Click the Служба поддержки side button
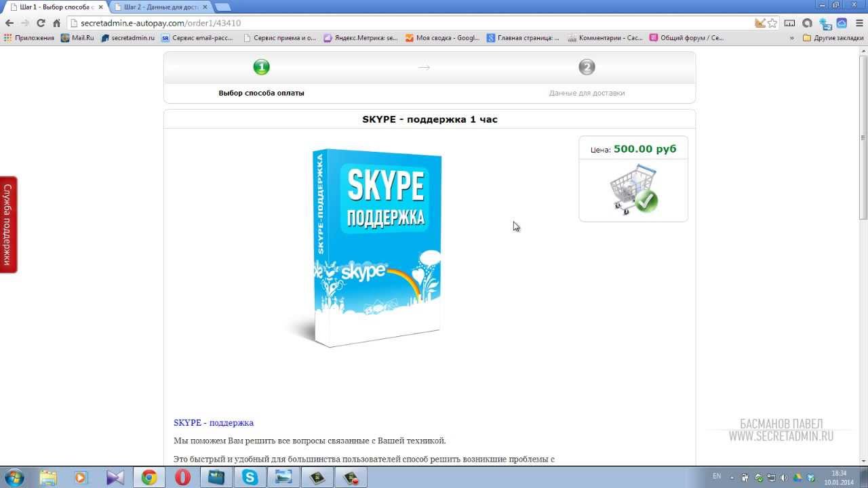Viewport: 868px width, 488px height. (x=8, y=224)
